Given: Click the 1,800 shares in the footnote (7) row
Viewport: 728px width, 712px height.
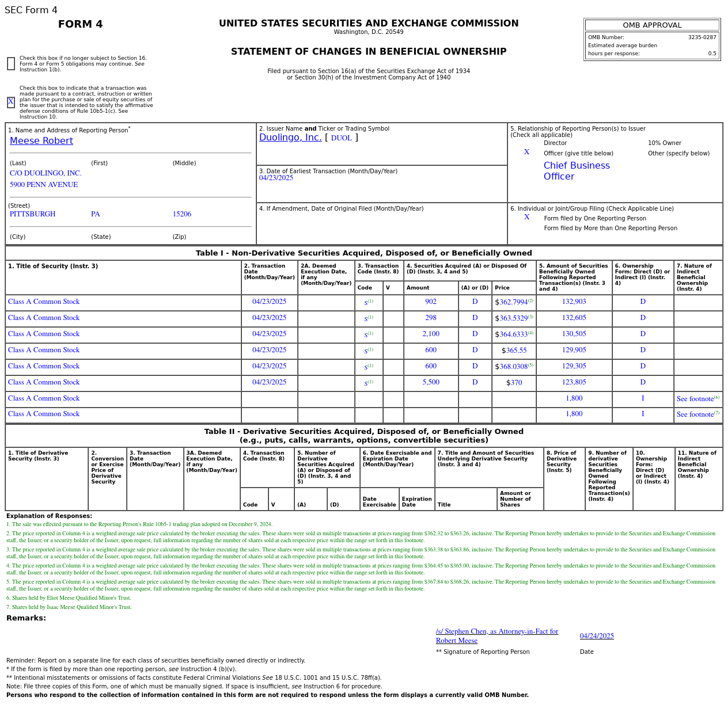Looking at the screenshot, I should click(574, 414).
